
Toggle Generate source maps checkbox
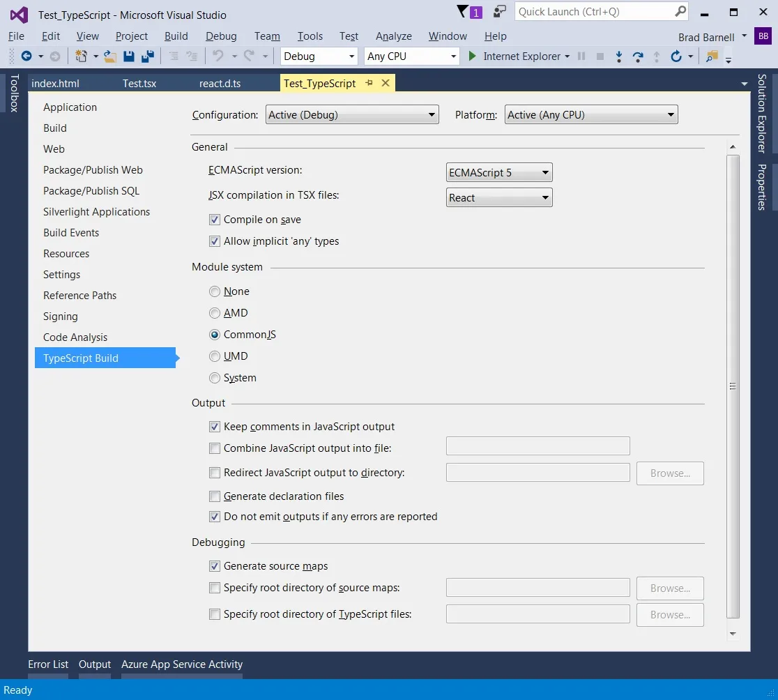tap(214, 566)
